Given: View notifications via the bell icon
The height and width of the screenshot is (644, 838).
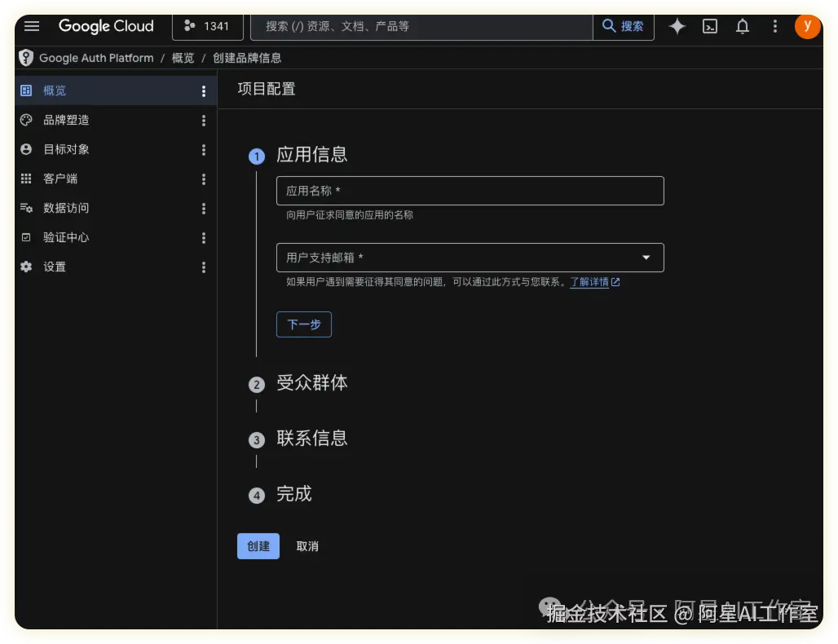Looking at the screenshot, I should (742, 26).
